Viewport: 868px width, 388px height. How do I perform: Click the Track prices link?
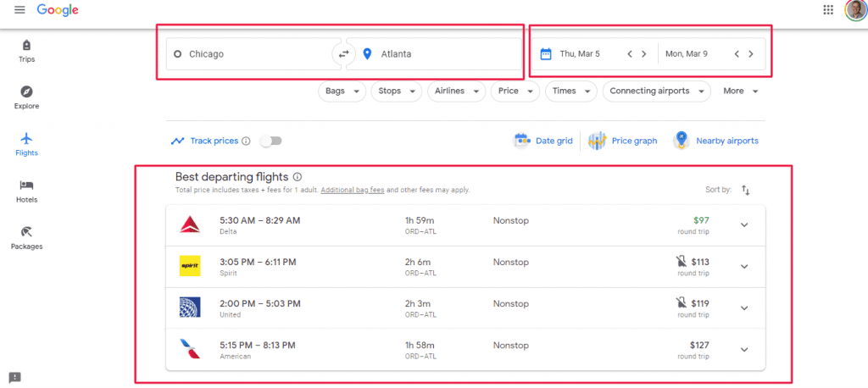(214, 141)
